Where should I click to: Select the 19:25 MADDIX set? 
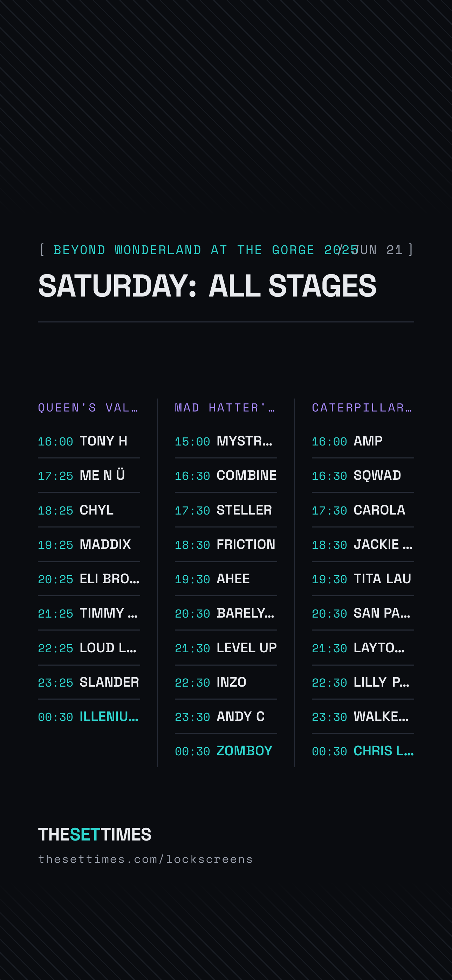coord(89,544)
